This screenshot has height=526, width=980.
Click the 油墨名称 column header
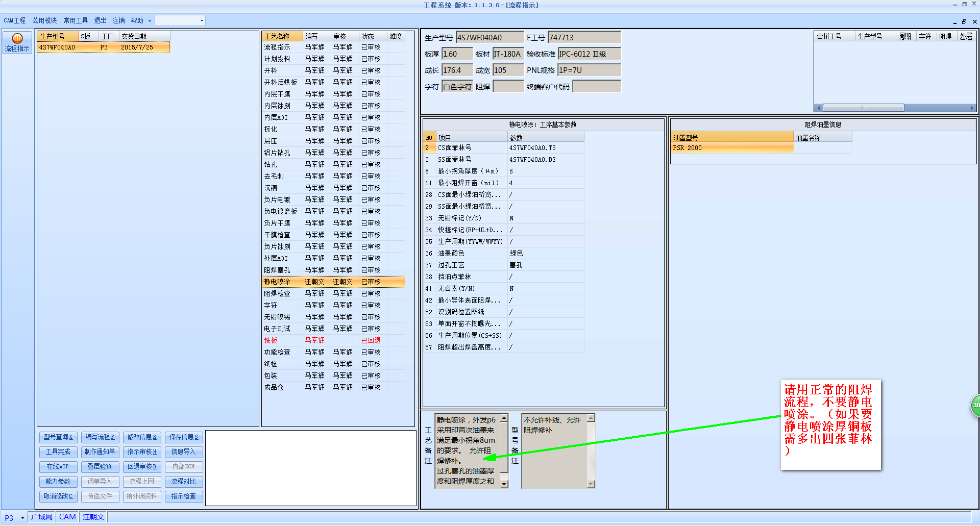coord(823,137)
